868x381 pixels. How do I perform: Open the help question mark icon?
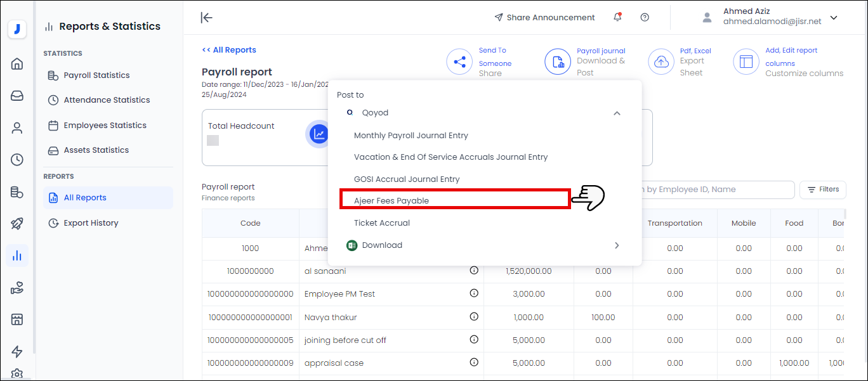(645, 18)
